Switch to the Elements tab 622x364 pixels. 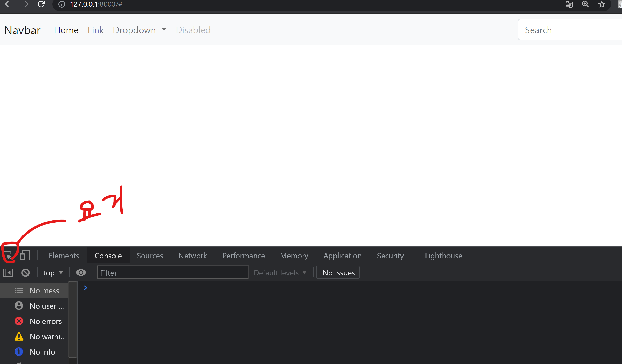pos(64,256)
